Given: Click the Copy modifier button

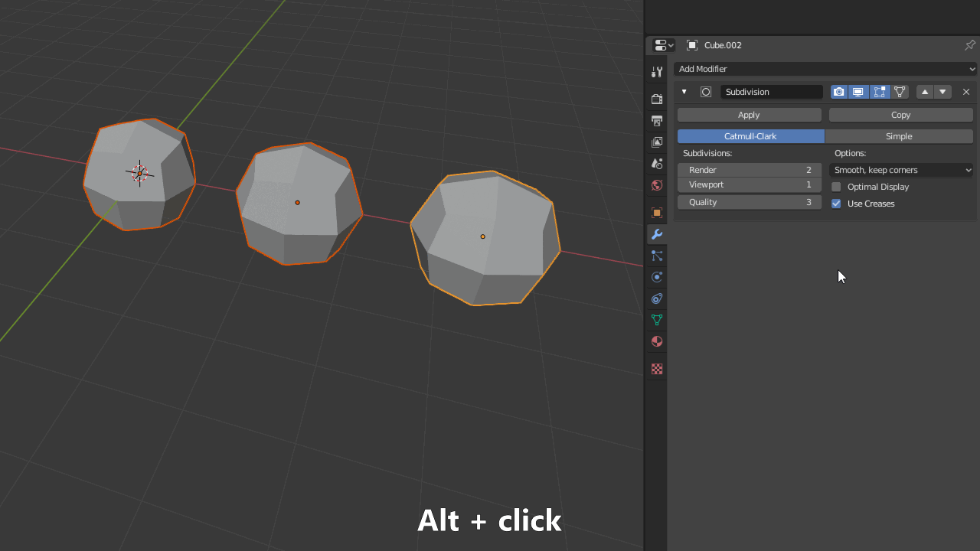Looking at the screenshot, I should [901, 115].
